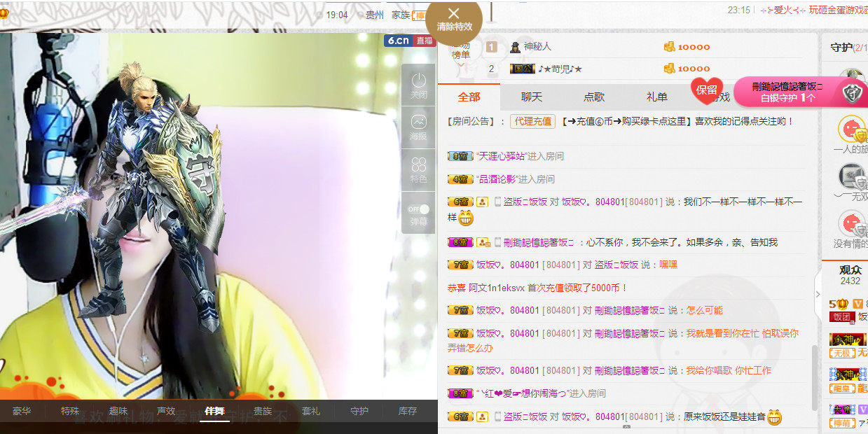Select the 趣味 gift category

118,411
